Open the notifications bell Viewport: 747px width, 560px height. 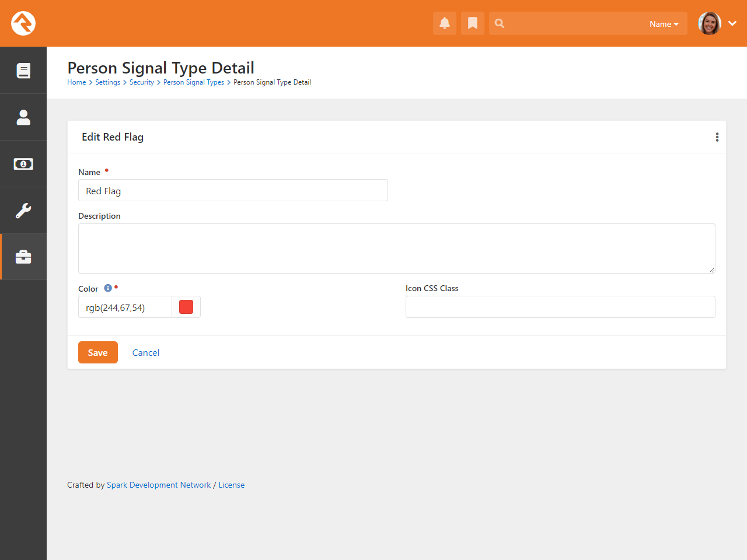445,23
